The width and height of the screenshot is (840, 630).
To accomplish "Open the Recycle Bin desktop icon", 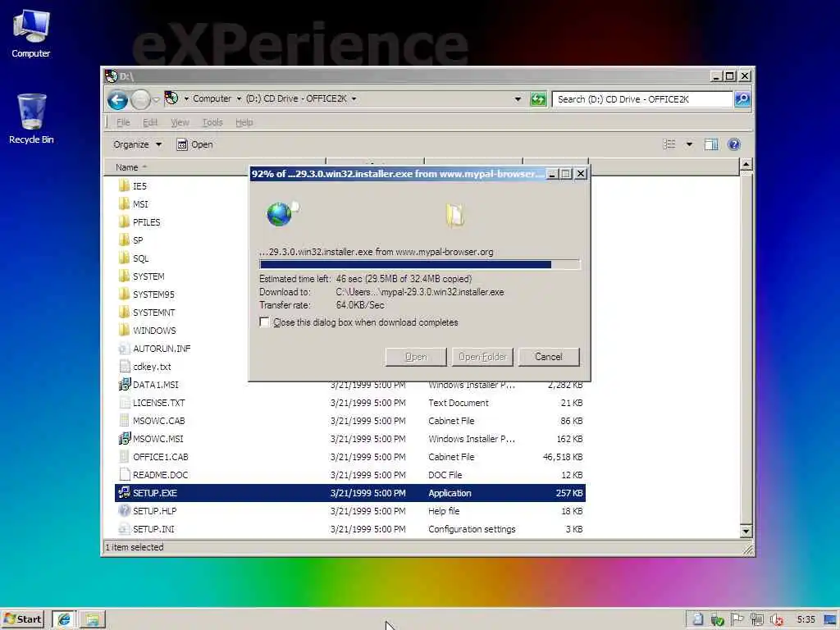I will point(31,119).
